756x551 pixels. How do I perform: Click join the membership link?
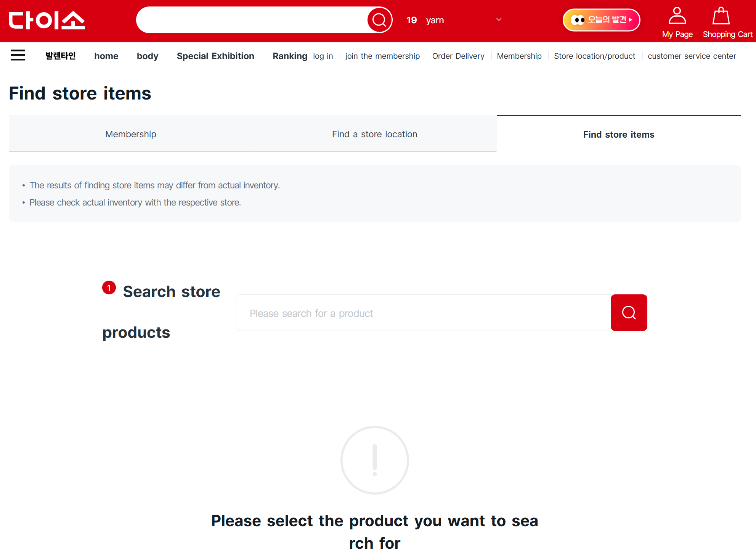(382, 56)
